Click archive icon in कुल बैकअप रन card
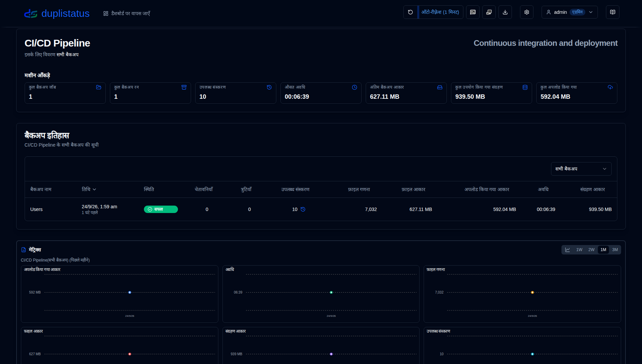Image resolution: width=642 pixels, height=364 pixels. [184, 87]
